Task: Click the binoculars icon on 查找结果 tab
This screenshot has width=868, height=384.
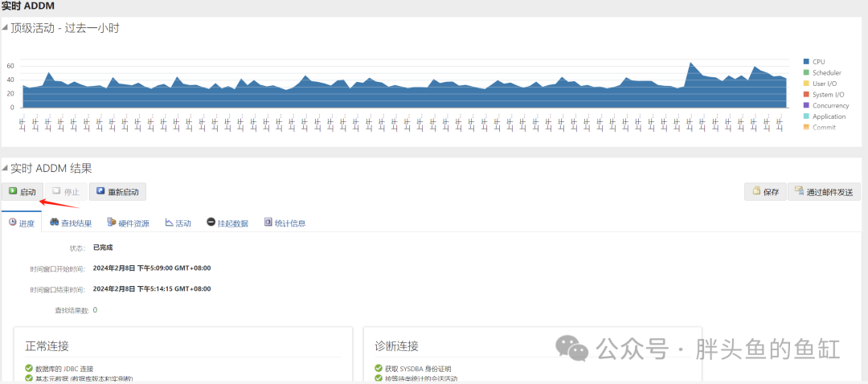Action: (x=55, y=223)
